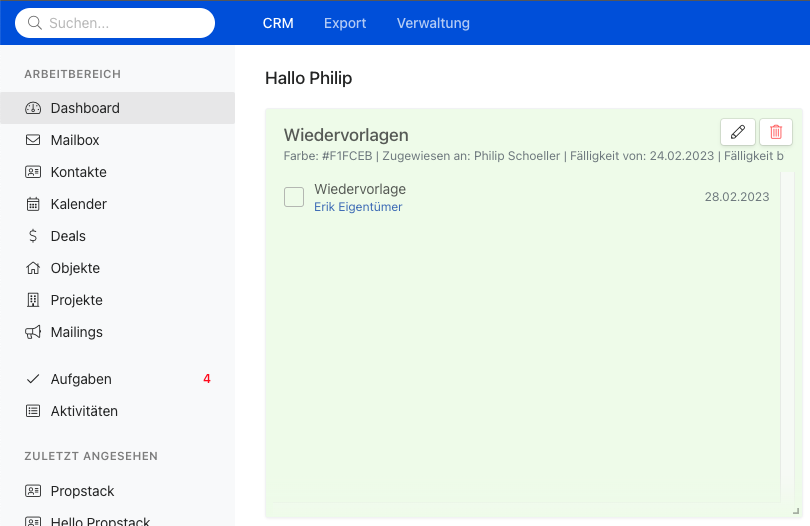Select the Projekte building icon
The image size is (810, 526).
(33, 300)
